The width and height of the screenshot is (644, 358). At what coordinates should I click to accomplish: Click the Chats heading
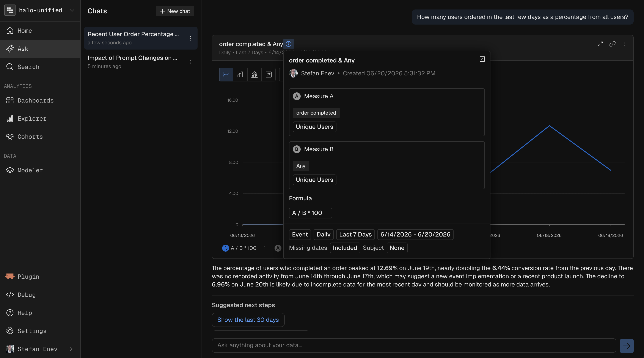(97, 11)
